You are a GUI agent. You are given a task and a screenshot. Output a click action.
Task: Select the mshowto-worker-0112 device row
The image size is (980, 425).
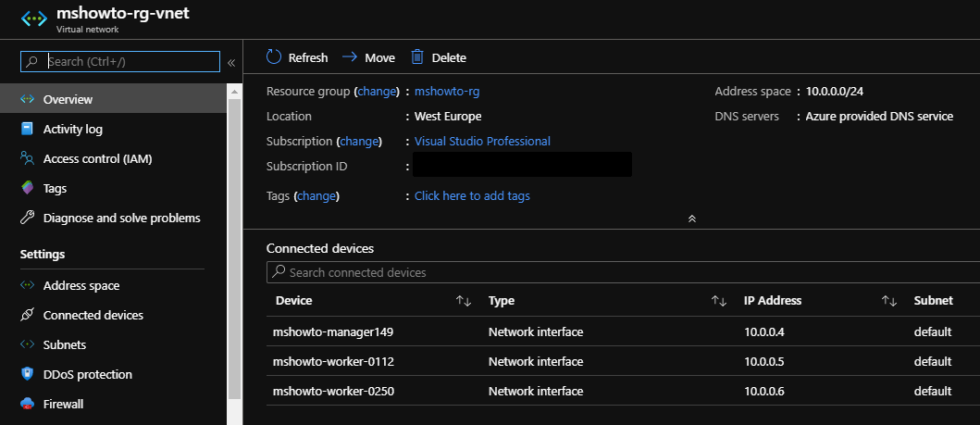[623, 361]
